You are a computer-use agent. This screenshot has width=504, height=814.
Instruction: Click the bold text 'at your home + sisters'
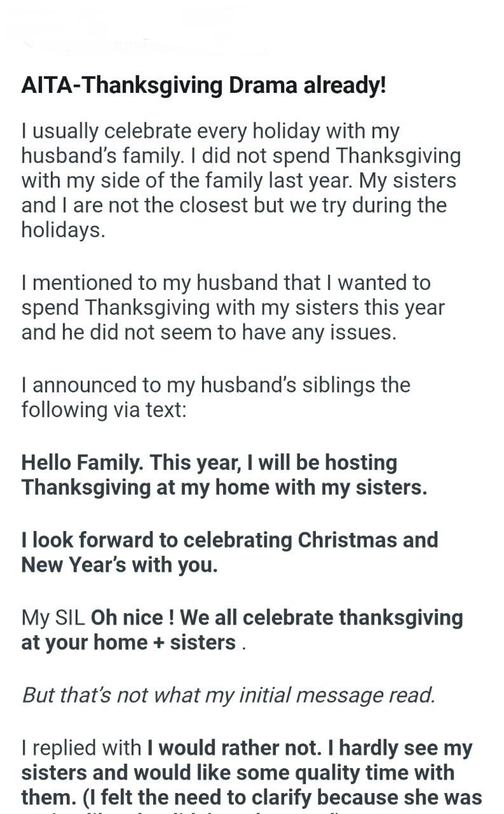pos(128,642)
